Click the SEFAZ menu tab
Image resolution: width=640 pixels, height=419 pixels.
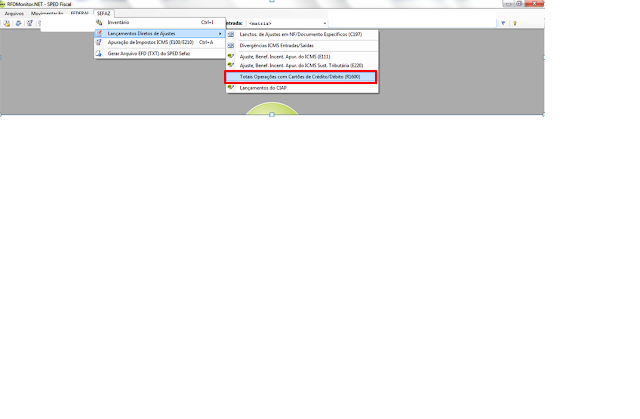click(104, 13)
